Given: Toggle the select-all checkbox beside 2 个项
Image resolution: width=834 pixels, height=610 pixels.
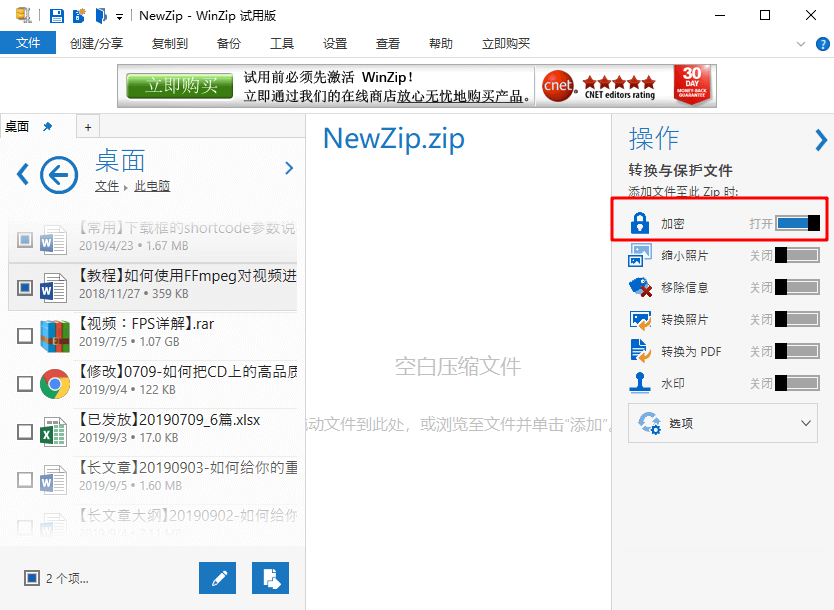Looking at the screenshot, I should point(32,578).
